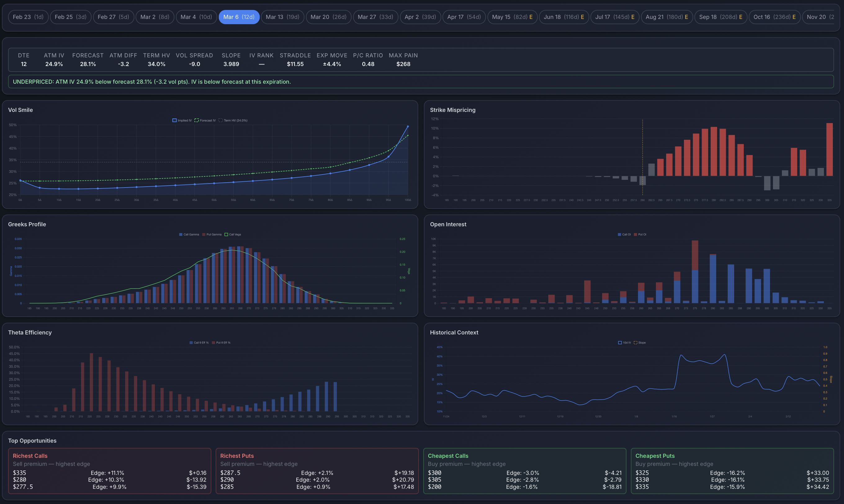Hide the Call Vega line via its legend
This screenshot has width=844, height=504.
coord(234,234)
